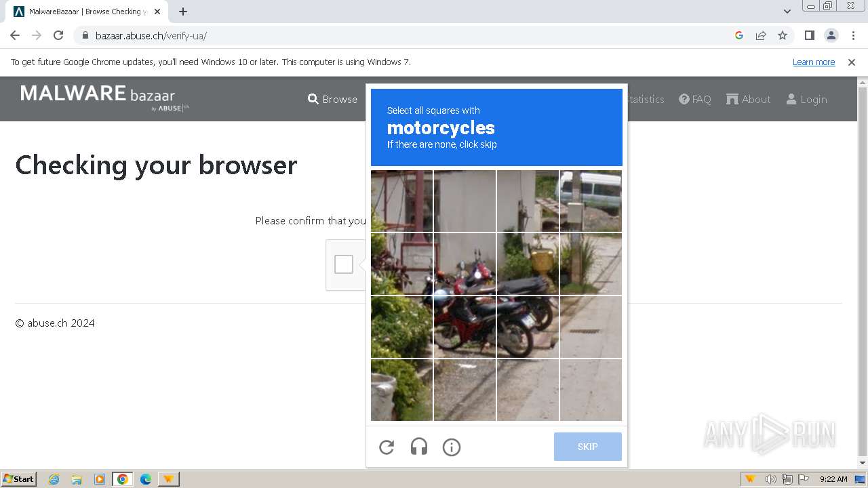Share this page icon
Viewport: 868px width, 488px height.
[761, 35]
